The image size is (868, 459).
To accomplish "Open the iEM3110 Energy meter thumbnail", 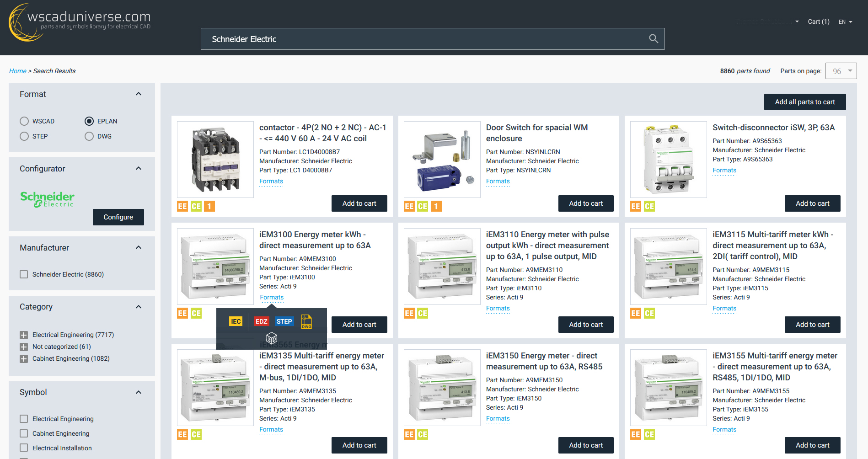I will tap(442, 266).
